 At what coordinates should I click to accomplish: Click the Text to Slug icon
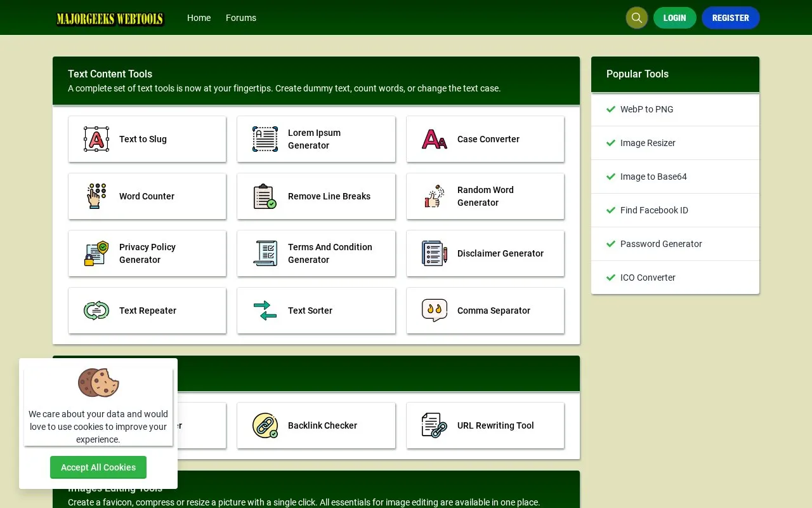[x=96, y=139]
